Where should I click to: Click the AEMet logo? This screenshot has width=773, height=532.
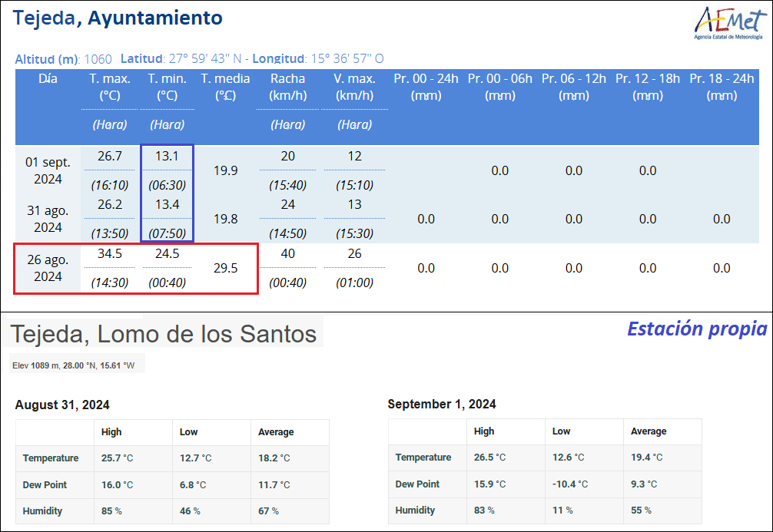pyautogui.click(x=730, y=23)
